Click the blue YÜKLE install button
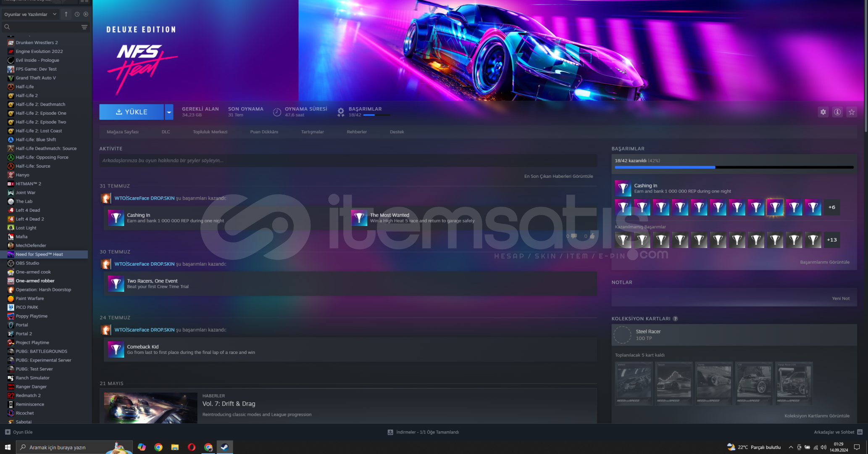 tap(132, 112)
